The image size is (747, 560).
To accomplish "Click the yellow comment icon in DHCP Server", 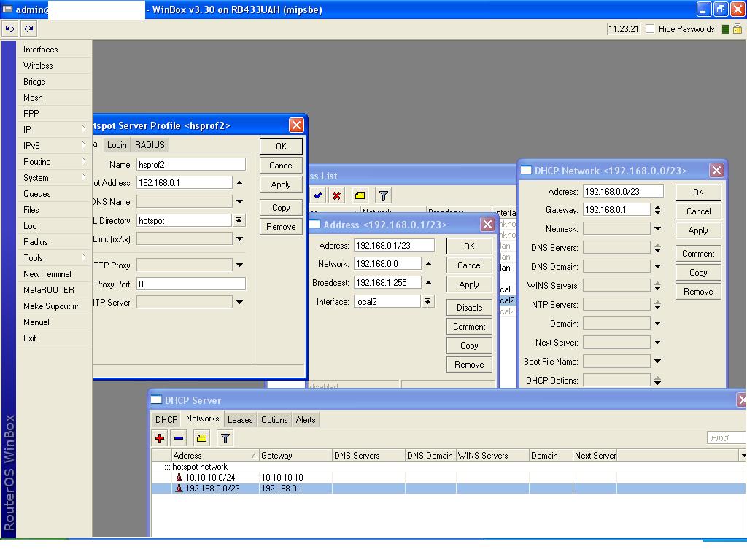I will tap(202, 438).
